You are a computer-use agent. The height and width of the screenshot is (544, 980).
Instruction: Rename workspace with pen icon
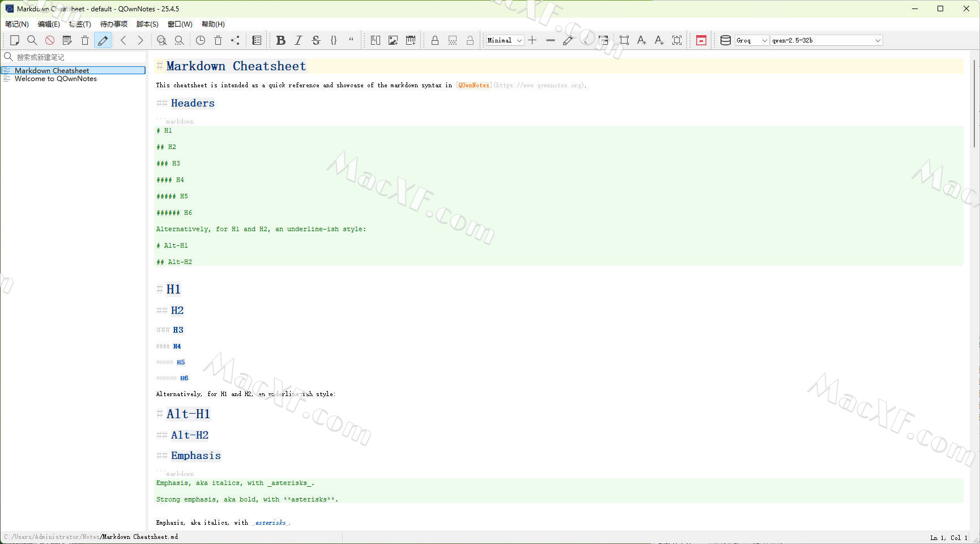tap(568, 40)
